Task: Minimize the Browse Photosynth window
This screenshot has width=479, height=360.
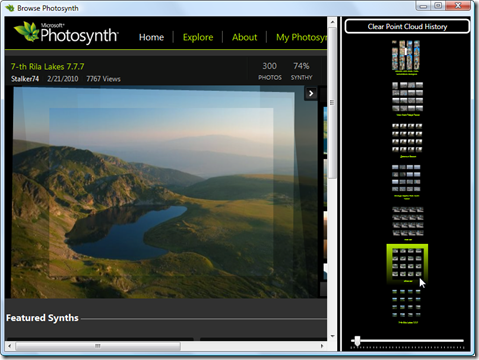Action: click(x=423, y=6)
